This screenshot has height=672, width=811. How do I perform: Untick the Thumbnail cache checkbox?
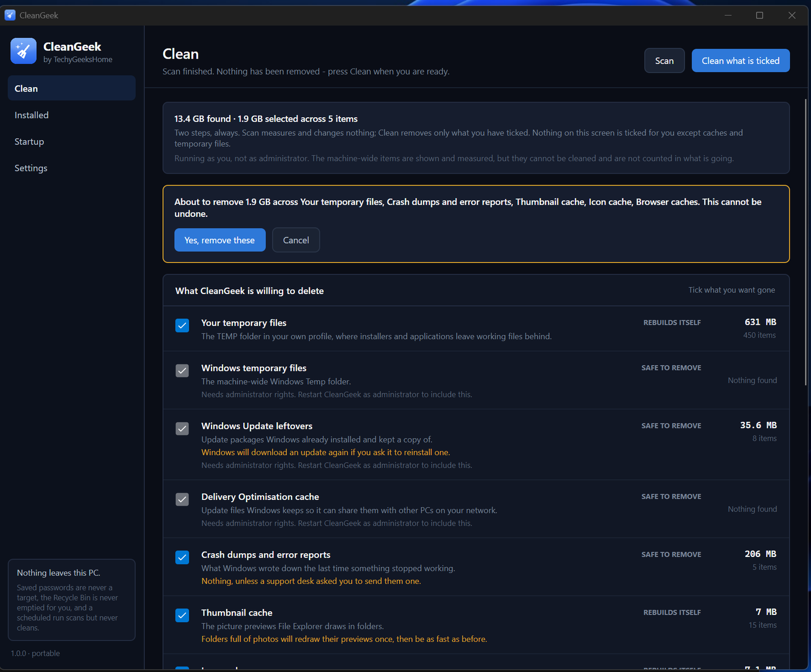click(x=182, y=615)
